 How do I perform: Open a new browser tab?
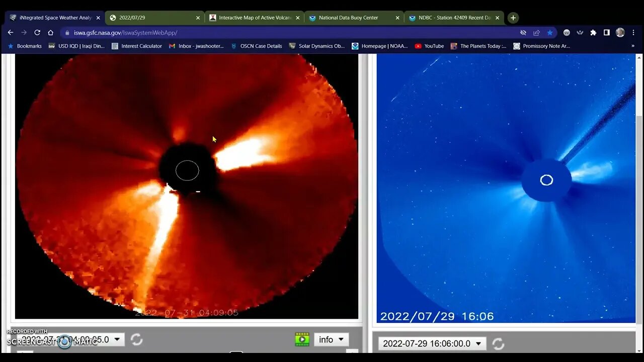click(x=513, y=18)
